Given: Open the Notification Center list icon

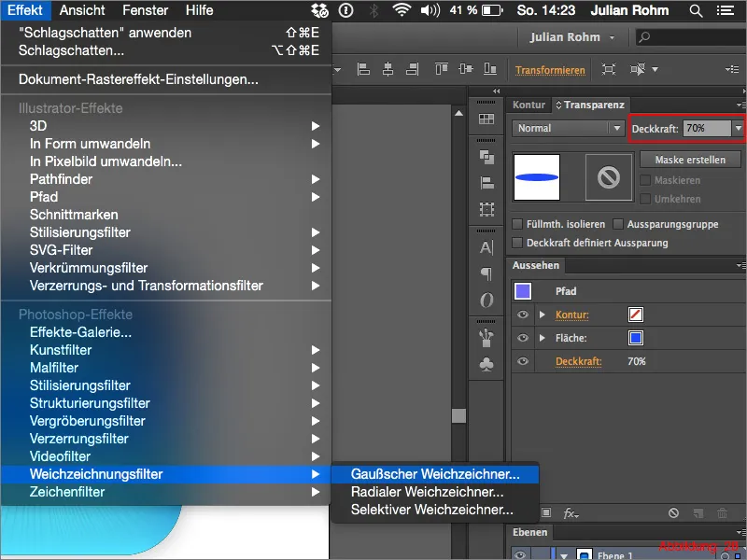Looking at the screenshot, I should [726, 10].
